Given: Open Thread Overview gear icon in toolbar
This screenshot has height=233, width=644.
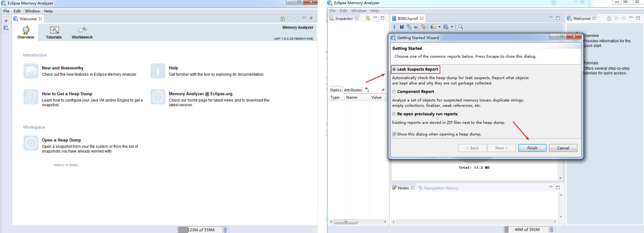Looking at the screenshot, I should (424, 27).
